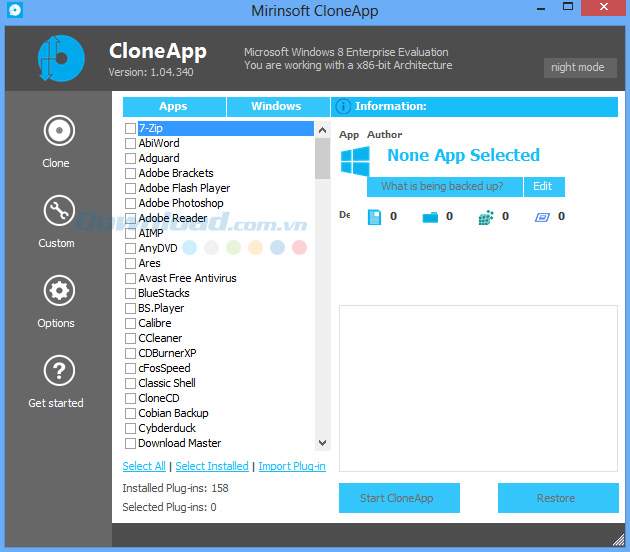Click the files count document icon

(x=374, y=217)
